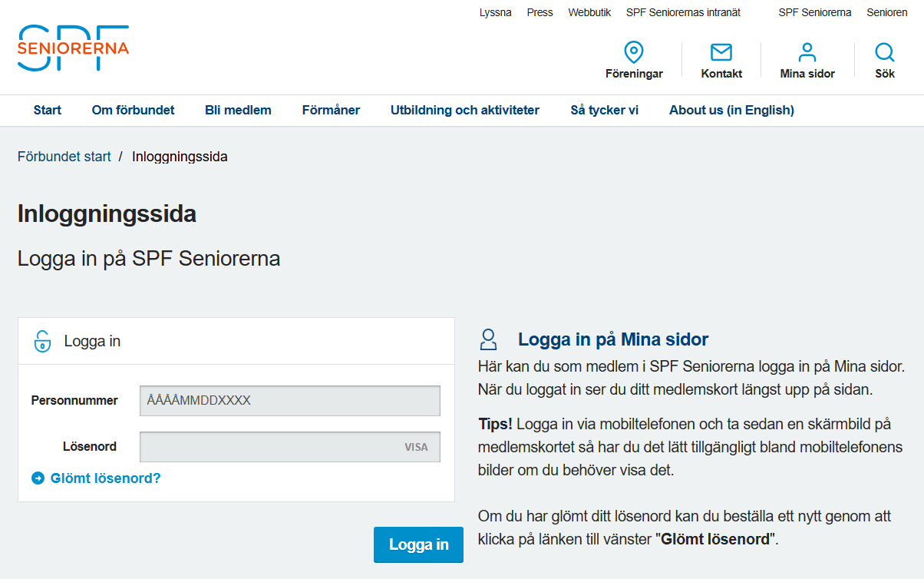The height and width of the screenshot is (579, 924).
Task: Go to Bli medlem
Action: (x=238, y=110)
